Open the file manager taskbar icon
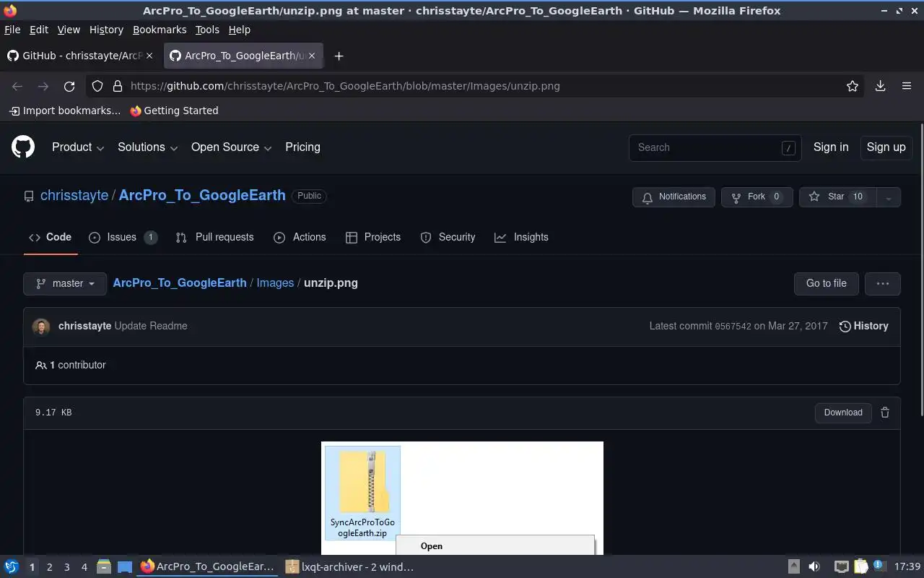Image resolution: width=924 pixels, height=578 pixels. point(103,567)
